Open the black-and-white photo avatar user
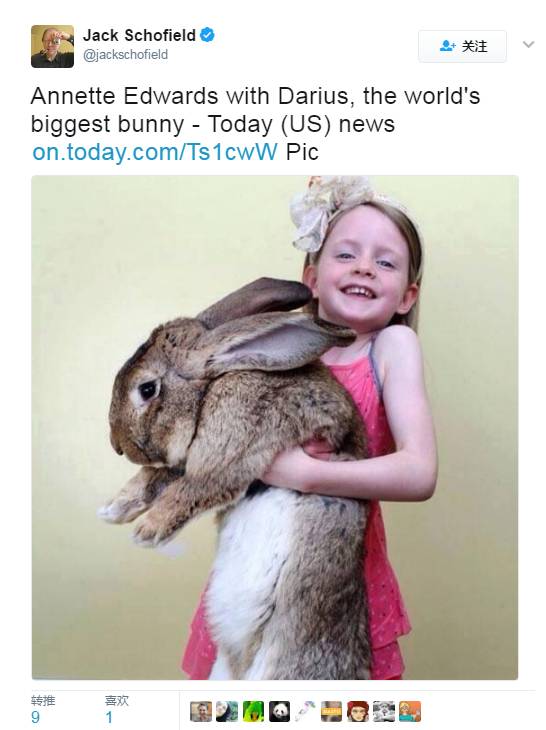 pos(384,711)
